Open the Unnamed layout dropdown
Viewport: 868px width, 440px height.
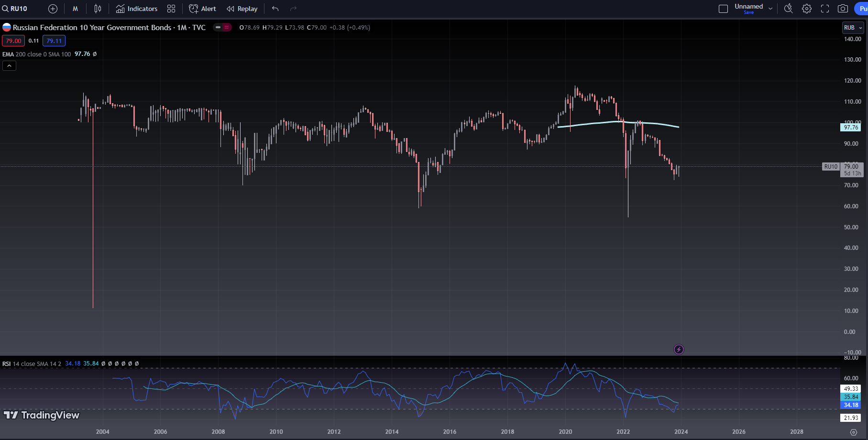tap(770, 9)
